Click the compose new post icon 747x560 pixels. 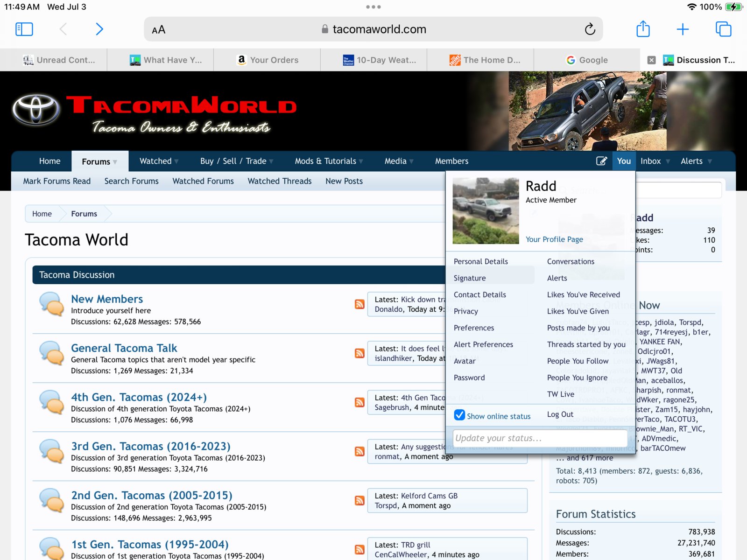point(601,161)
